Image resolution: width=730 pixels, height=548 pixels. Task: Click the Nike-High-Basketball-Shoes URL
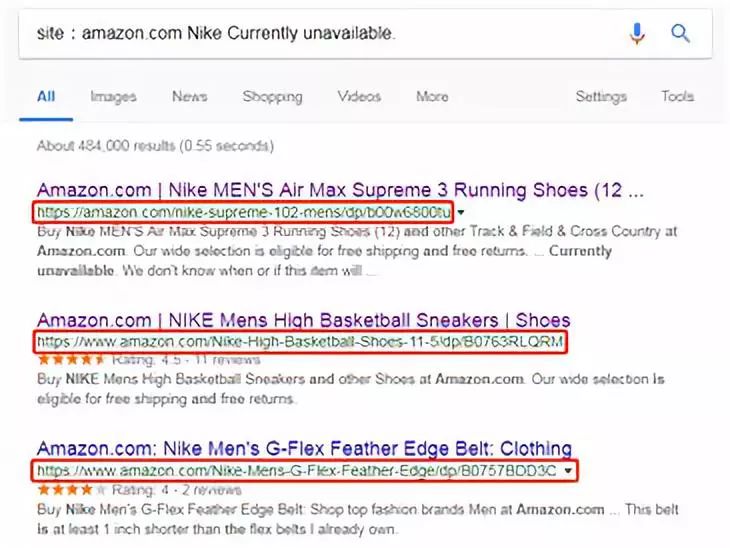coord(300,342)
